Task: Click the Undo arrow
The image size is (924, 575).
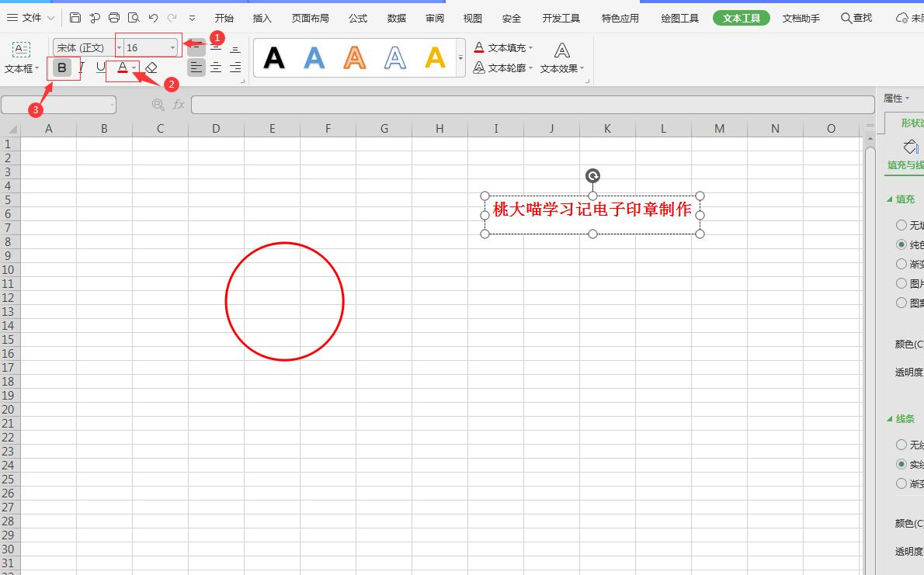Action: tap(153, 18)
